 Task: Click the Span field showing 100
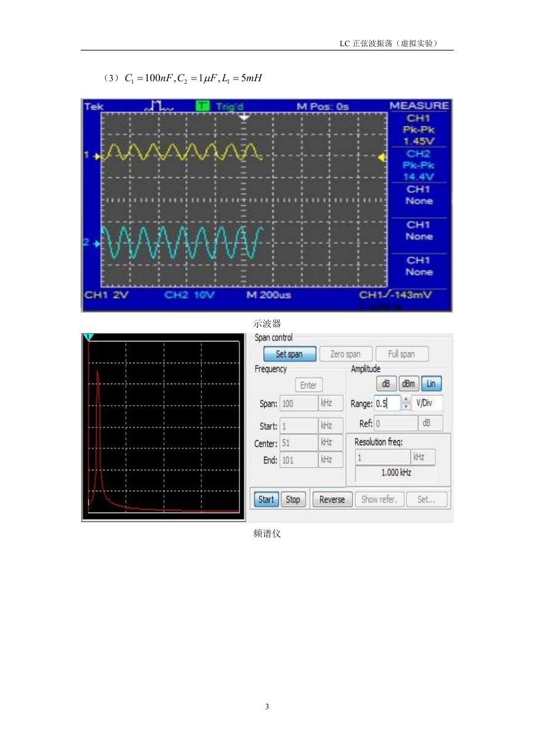pyautogui.click(x=298, y=404)
